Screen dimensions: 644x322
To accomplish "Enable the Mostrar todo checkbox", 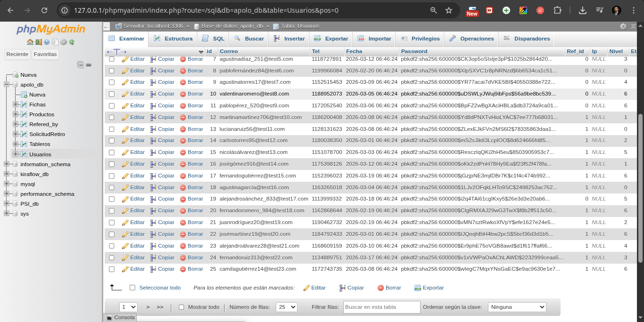I will tap(181, 306).
